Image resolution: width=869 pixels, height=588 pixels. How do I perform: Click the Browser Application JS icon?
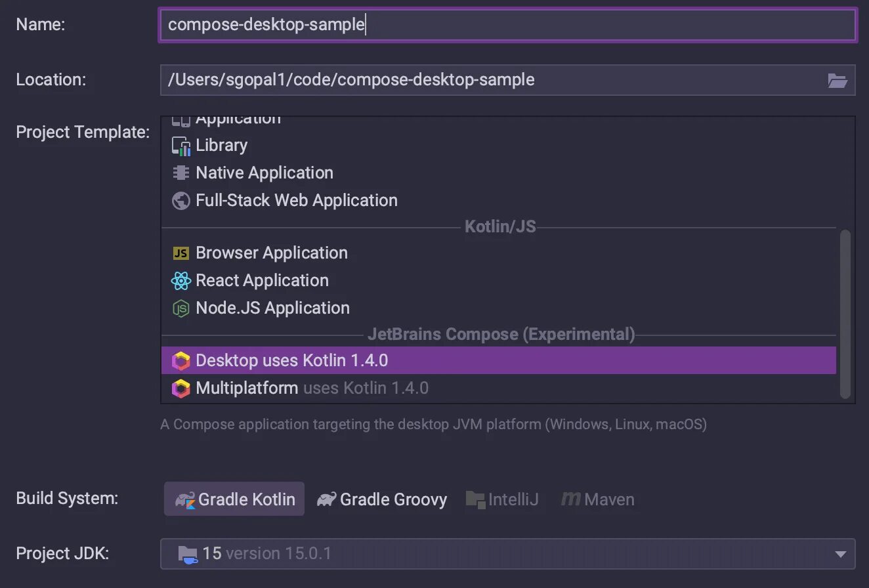point(180,253)
